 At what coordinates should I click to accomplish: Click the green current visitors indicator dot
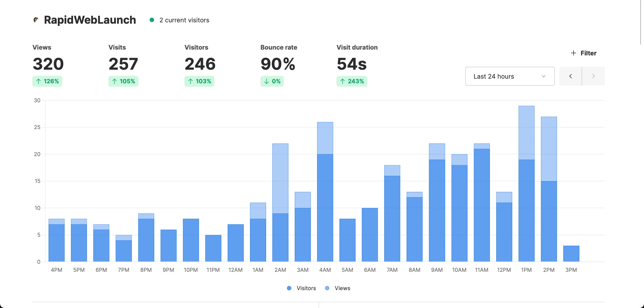tap(153, 20)
